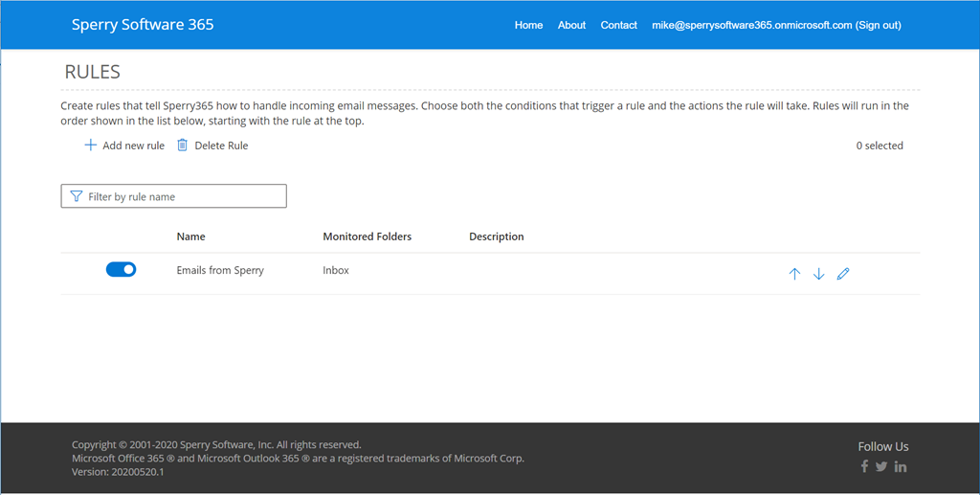Click the Description column header
The height and width of the screenshot is (495, 980).
pos(497,236)
